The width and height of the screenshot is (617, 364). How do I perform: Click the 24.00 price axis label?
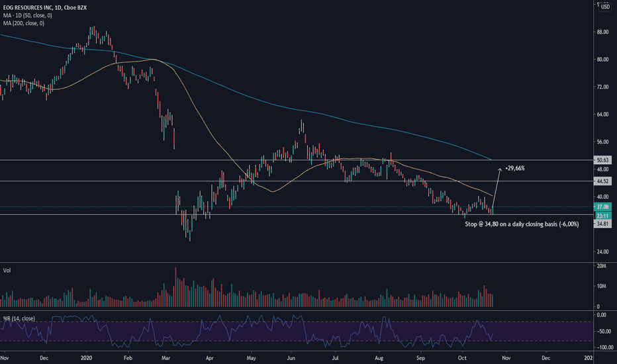[x=602, y=252]
